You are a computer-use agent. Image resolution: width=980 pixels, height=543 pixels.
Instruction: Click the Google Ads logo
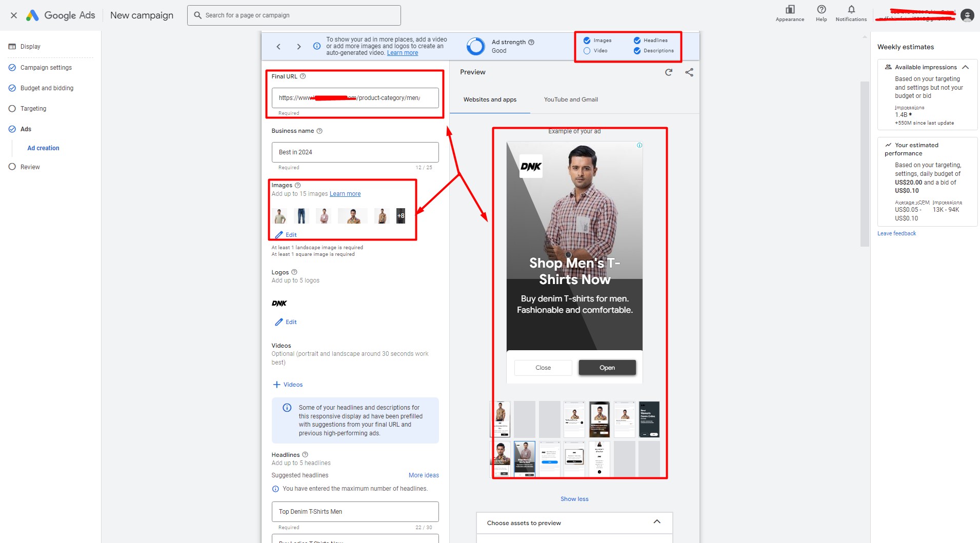click(61, 15)
